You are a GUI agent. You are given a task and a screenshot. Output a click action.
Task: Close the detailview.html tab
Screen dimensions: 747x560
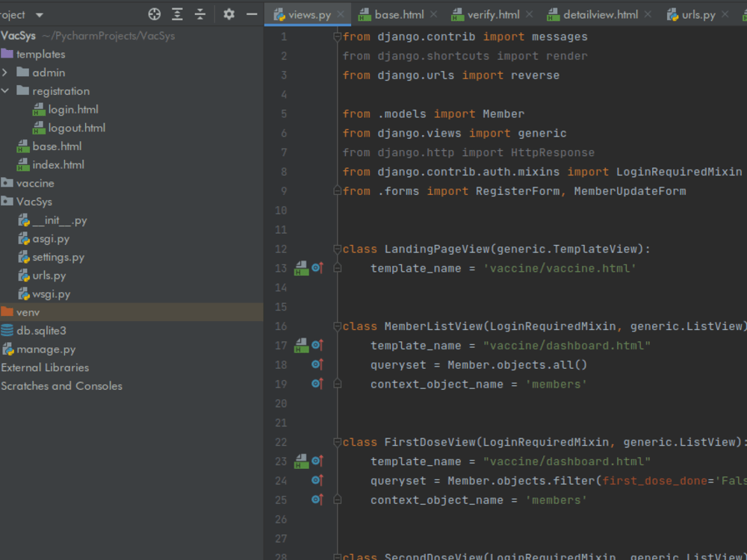[648, 14]
